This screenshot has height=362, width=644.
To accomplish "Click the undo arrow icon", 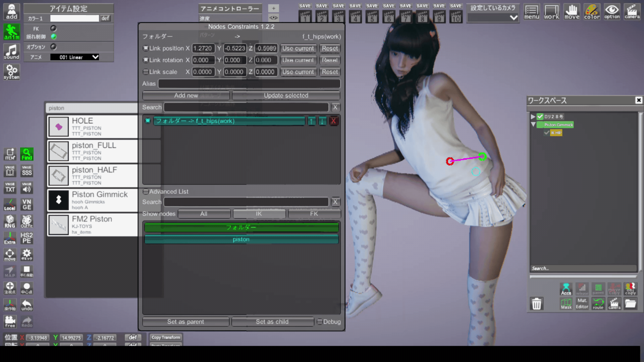I will 27,305.
